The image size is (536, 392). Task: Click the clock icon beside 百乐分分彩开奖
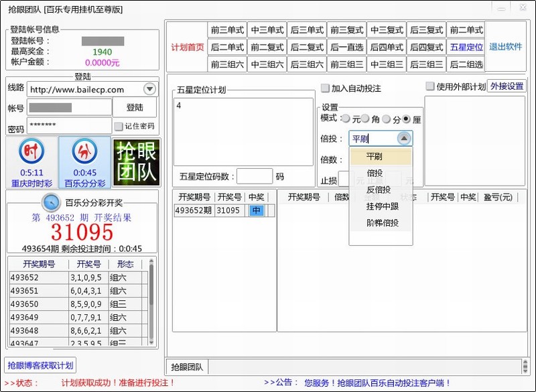[x=51, y=202]
